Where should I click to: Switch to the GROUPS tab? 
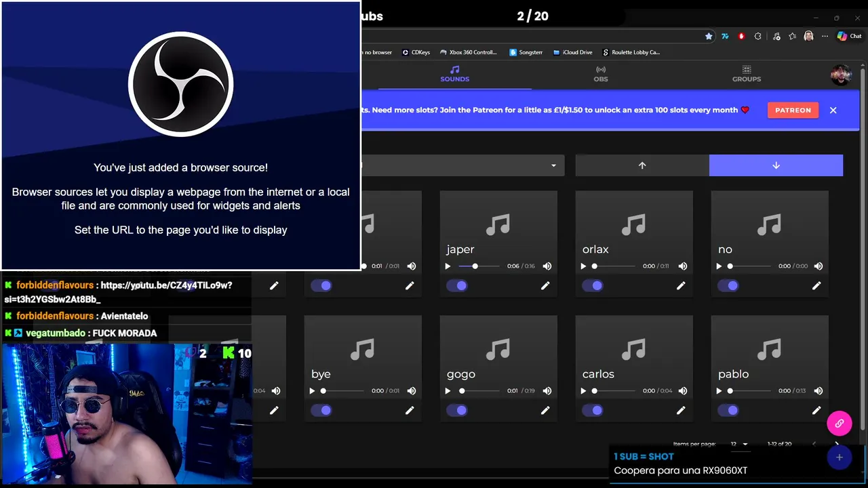[747, 74]
